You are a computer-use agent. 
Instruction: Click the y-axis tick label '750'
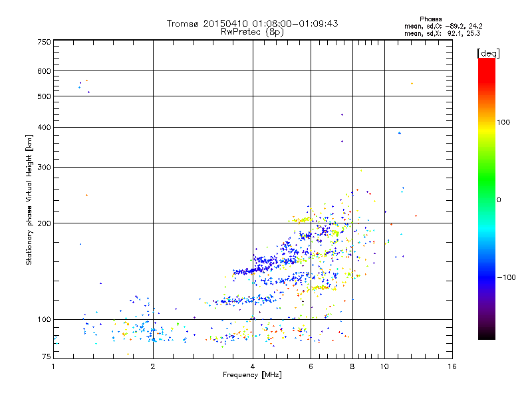tap(44, 42)
